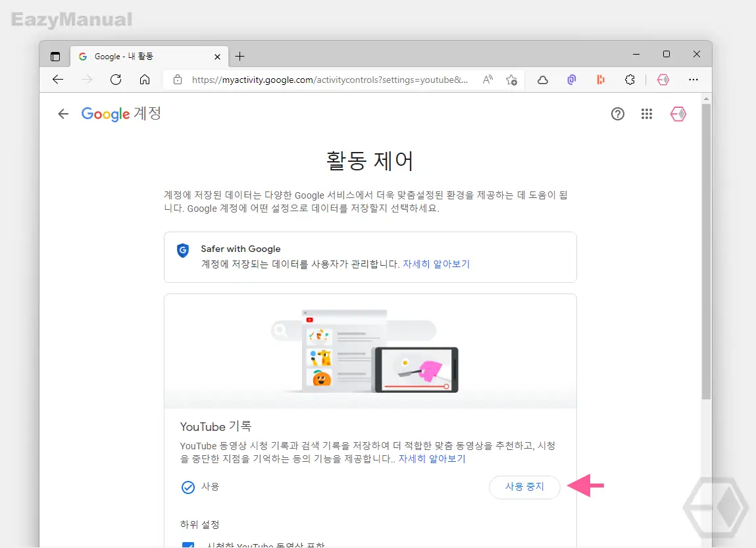Go back via Google 계정 page arrow
The image size is (756, 548).
tap(63, 114)
